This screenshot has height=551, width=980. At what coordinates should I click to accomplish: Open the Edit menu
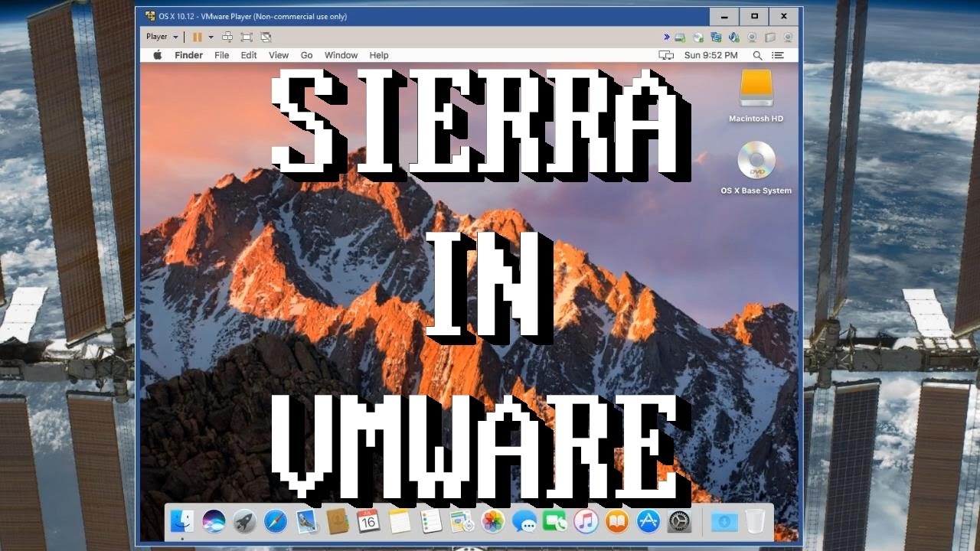click(249, 55)
